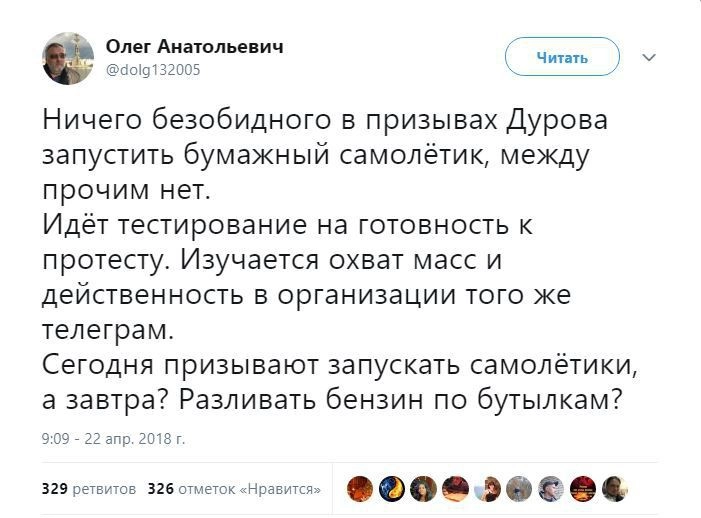Click the fourth liker avatar in the row

tap(456, 489)
